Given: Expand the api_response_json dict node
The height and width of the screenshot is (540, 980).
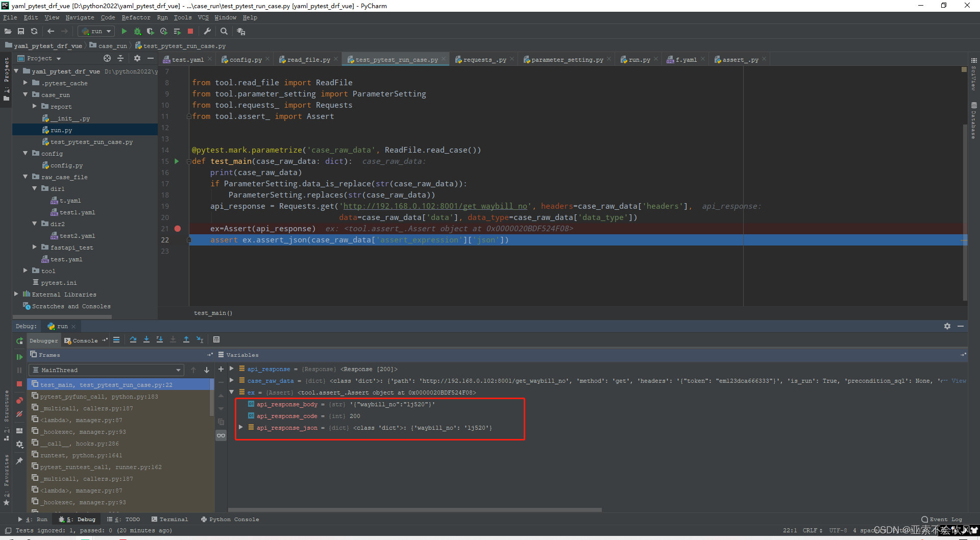Looking at the screenshot, I should 241,428.
